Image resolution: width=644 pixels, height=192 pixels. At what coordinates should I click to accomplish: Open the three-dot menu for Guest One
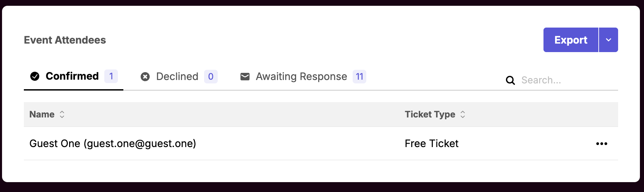point(601,144)
